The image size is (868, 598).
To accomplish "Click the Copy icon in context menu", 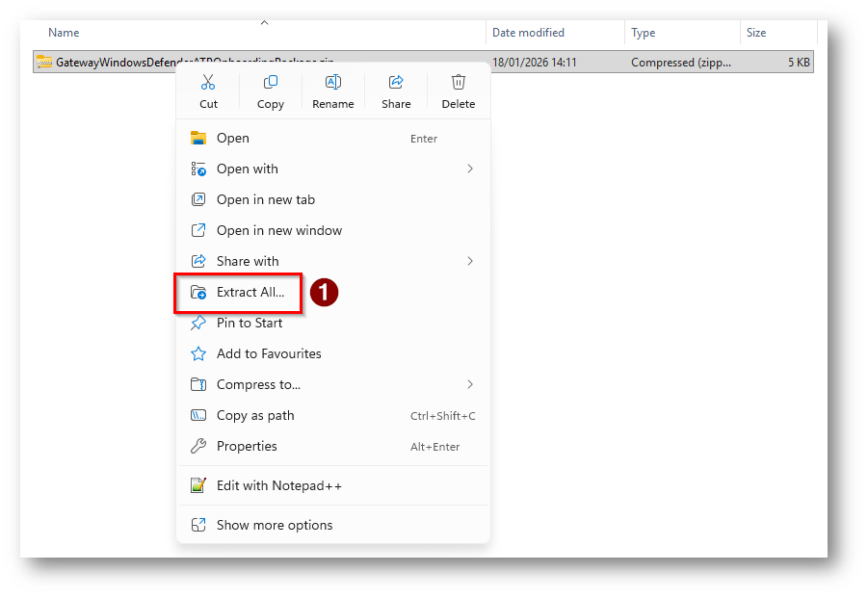I will pyautogui.click(x=271, y=83).
